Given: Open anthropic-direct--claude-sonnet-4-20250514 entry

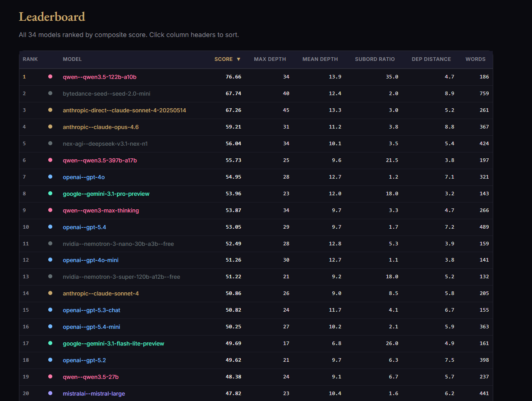Looking at the screenshot, I should (124, 111).
